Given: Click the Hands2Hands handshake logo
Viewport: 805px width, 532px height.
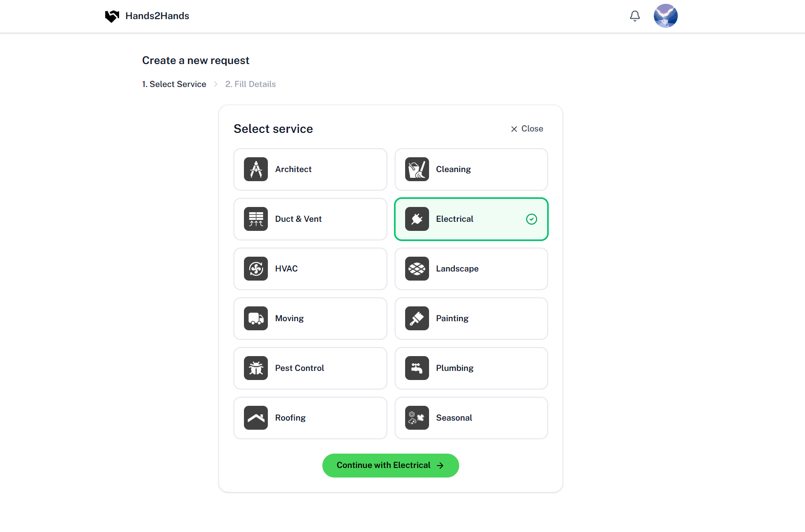Looking at the screenshot, I should pos(112,16).
